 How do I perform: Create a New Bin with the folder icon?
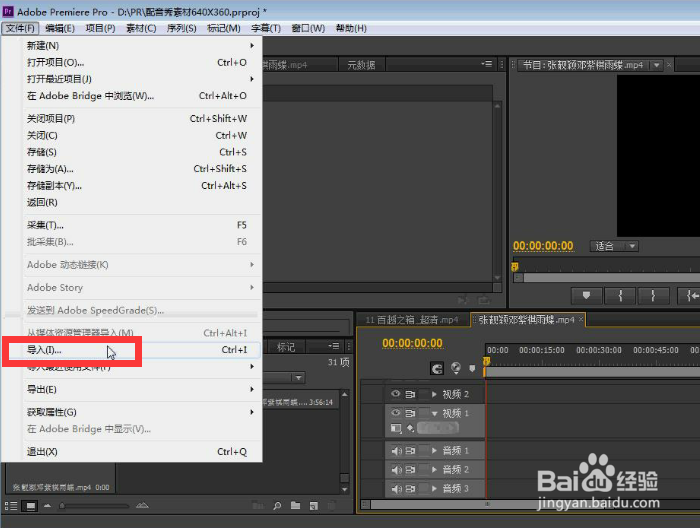(296, 506)
